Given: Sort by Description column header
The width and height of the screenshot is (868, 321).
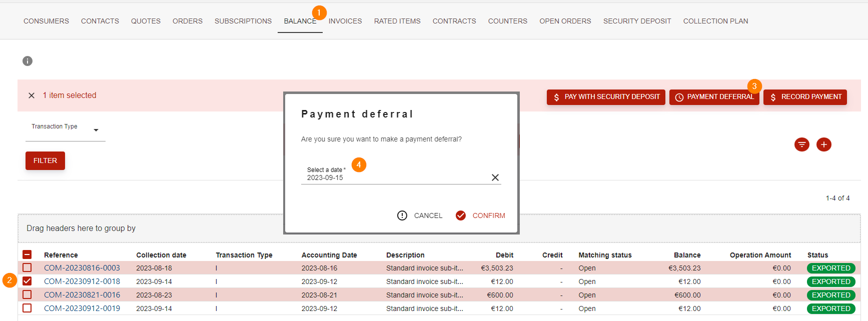Looking at the screenshot, I should pos(405,255).
